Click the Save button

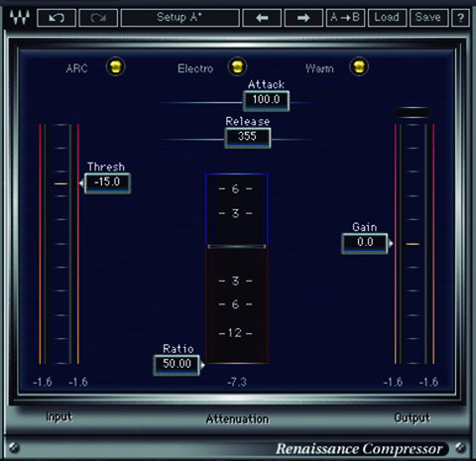click(428, 18)
